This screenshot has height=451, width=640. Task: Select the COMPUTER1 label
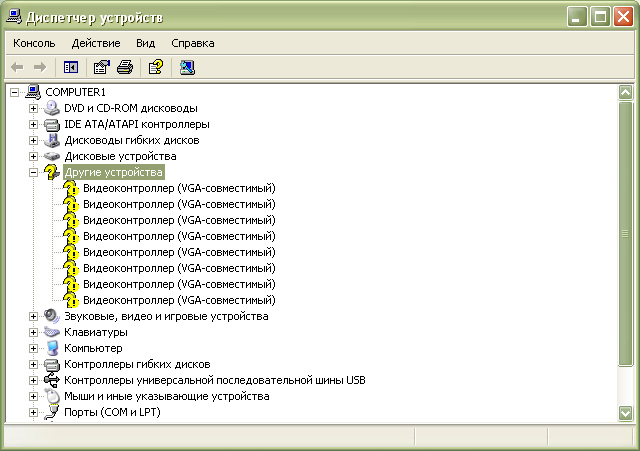(76, 92)
